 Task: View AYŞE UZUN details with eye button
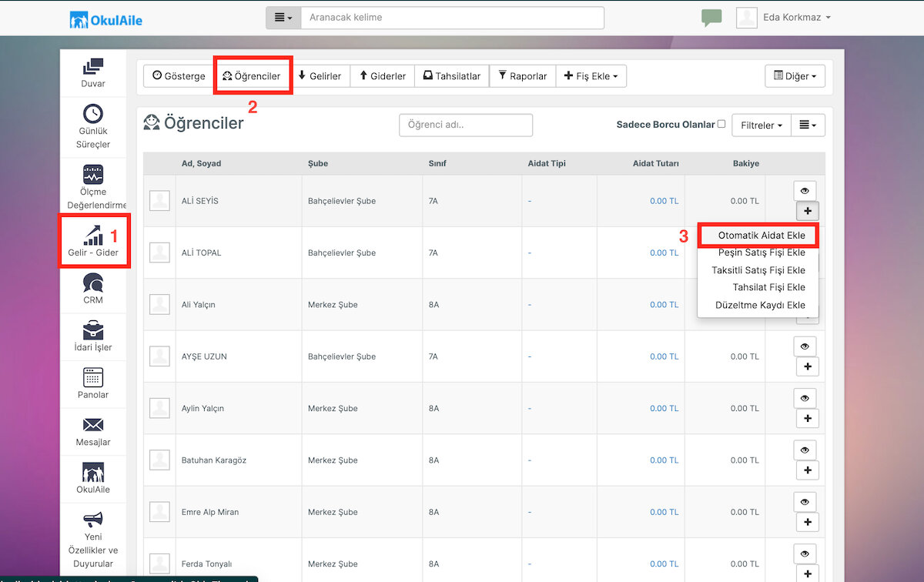tap(805, 346)
